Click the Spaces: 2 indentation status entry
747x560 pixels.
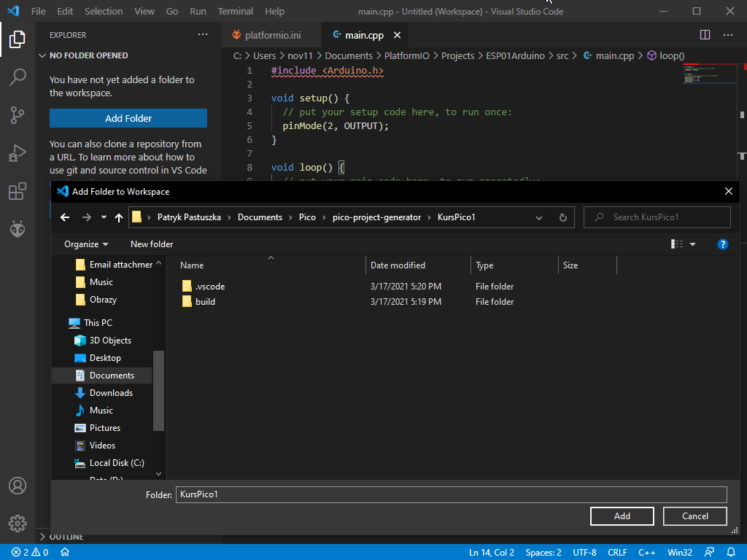543,553
